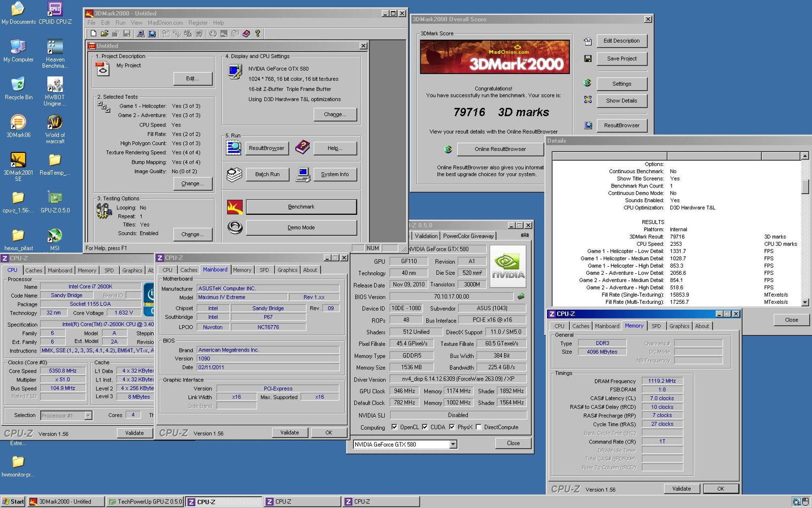Open the World of Warcraft desktop icon

pyautogui.click(x=55, y=129)
